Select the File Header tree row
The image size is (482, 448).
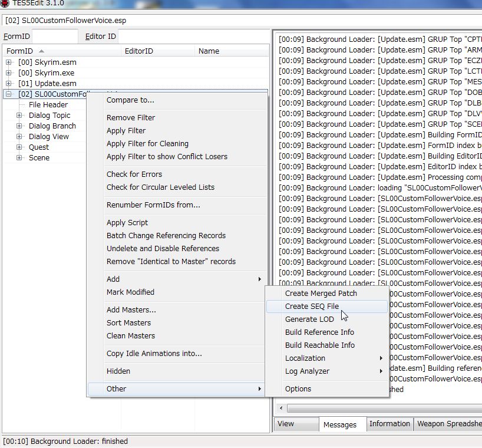tap(48, 105)
